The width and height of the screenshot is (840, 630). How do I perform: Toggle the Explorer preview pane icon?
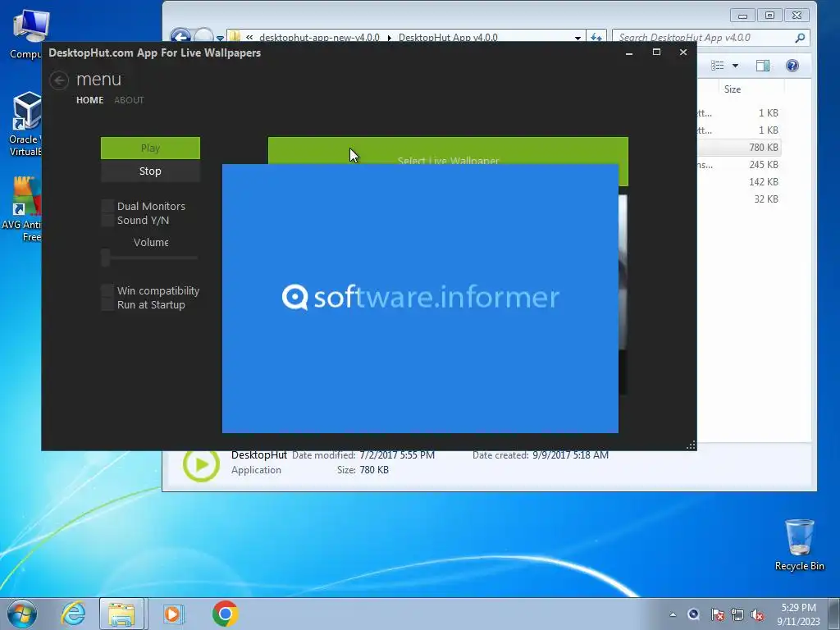[763, 66]
